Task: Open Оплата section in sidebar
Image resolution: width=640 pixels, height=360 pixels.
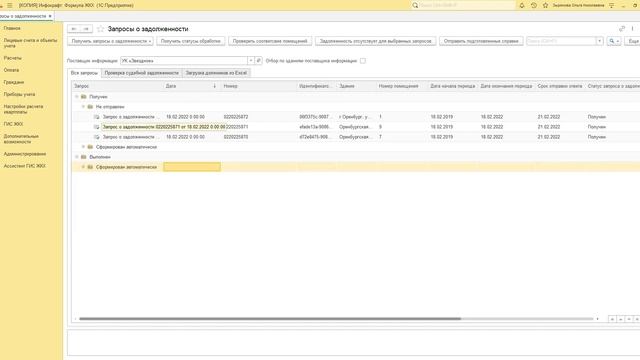Action: click(11, 70)
